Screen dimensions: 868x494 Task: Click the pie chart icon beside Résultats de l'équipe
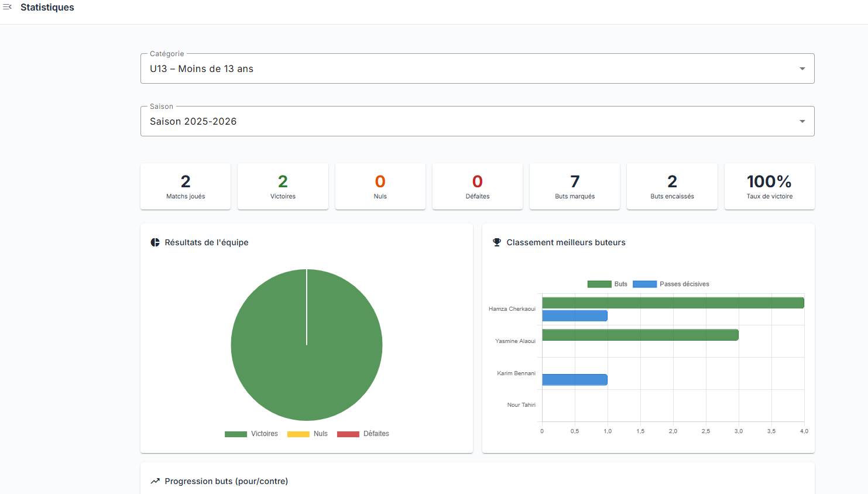[x=155, y=242]
